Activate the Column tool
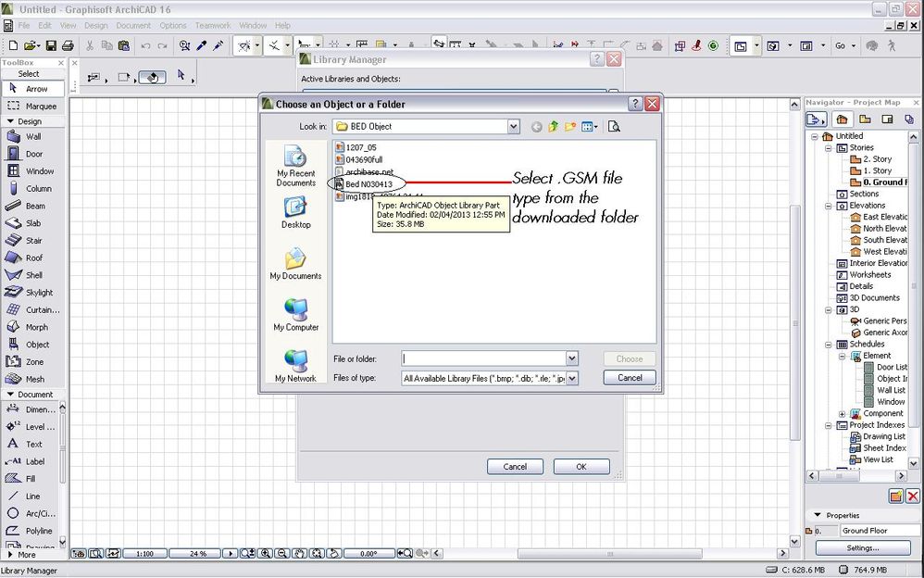Image resolution: width=924 pixels, height=578 pixels. click(33, 189)
